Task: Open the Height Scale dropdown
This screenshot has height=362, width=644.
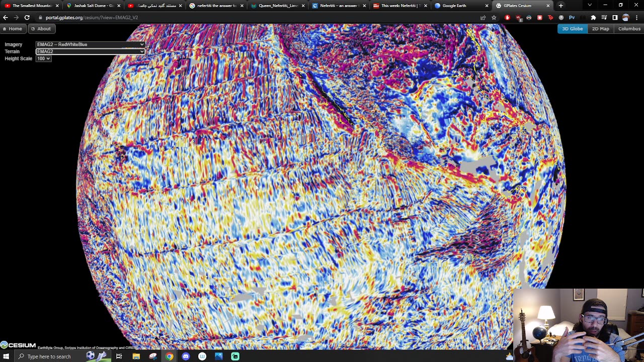Action: 43,58
